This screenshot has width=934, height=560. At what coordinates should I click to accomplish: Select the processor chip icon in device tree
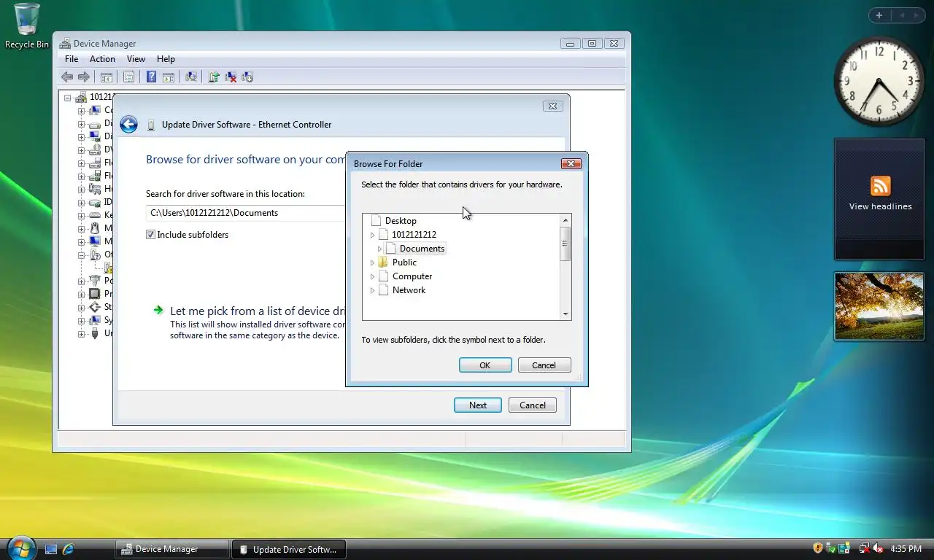pyautogui.click(x=95, y=294)
